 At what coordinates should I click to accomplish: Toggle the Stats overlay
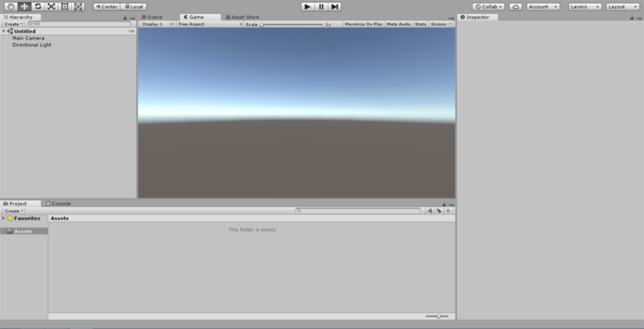pyautogui.click(x=421, y=24)
